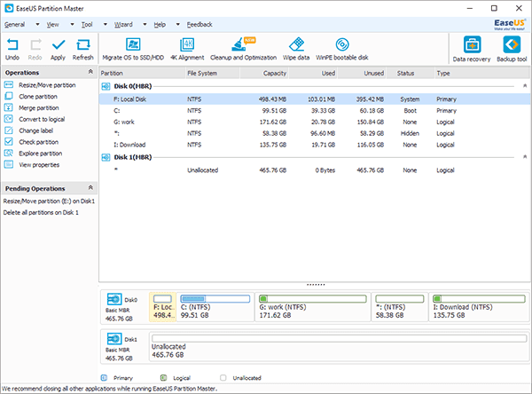Click the Refresh toolbar icon
The image size is (532, 394).
pyautogui.click(x=83, y=45)
